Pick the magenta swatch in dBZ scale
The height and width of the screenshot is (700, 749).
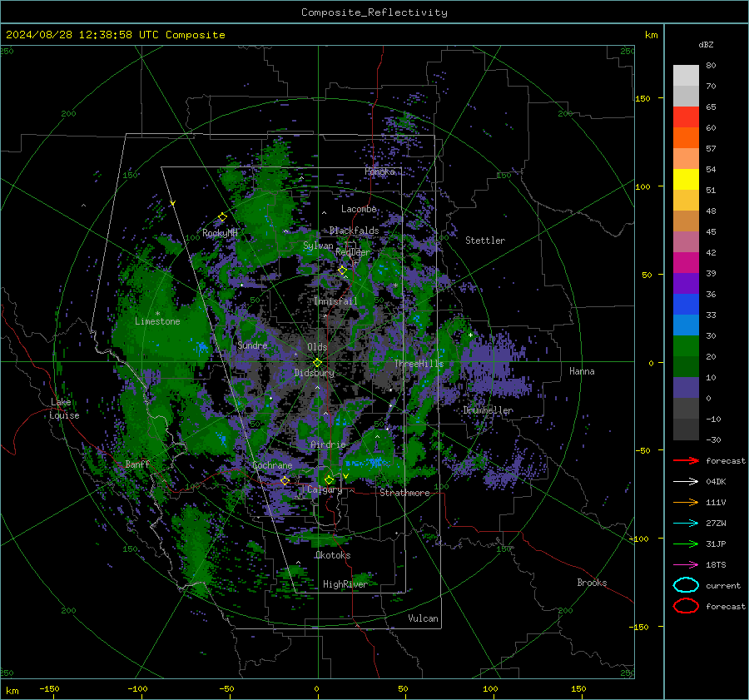686,262
